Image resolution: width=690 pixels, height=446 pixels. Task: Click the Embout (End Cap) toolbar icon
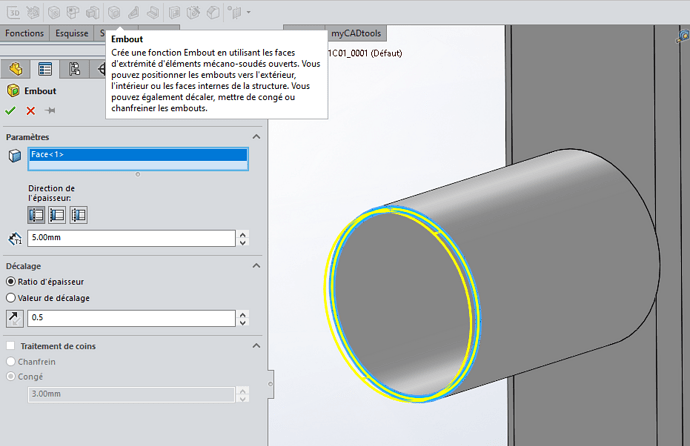(114, 12)
